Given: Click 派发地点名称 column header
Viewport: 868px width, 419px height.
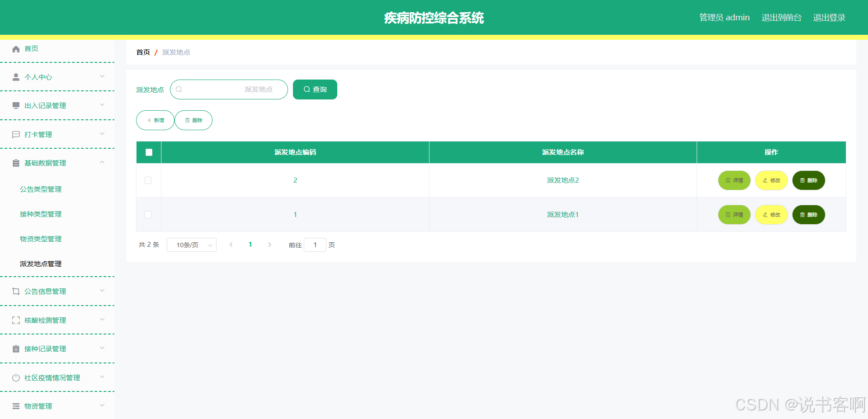Looking at the screenshot, I should (563, 152).
